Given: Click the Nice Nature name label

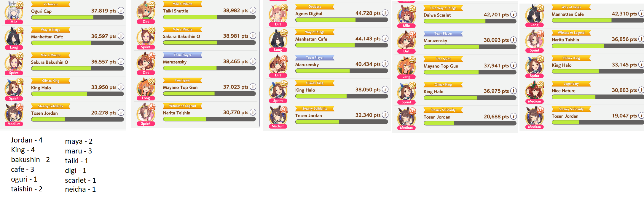Looking at the screenshot, I should [564, 91].
